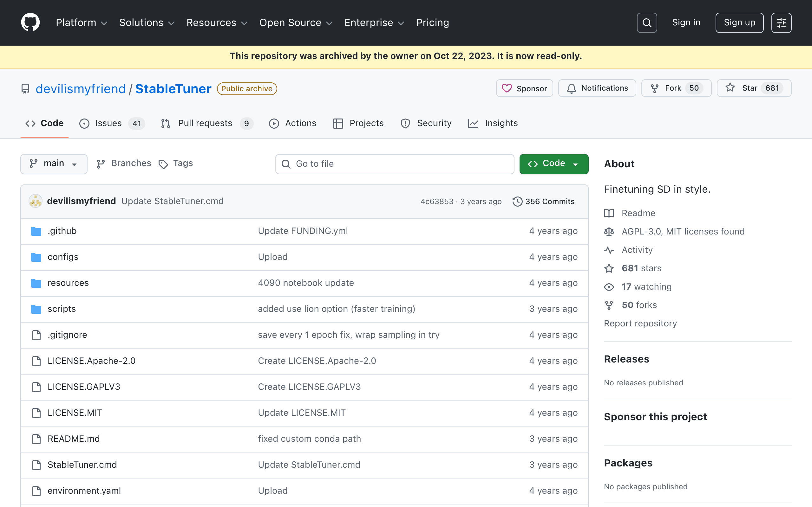The height and width of the screenshot is (507, 812).
Task: Open the Notifications bell button
Action: pyautogui.click(x=597, y=88)
